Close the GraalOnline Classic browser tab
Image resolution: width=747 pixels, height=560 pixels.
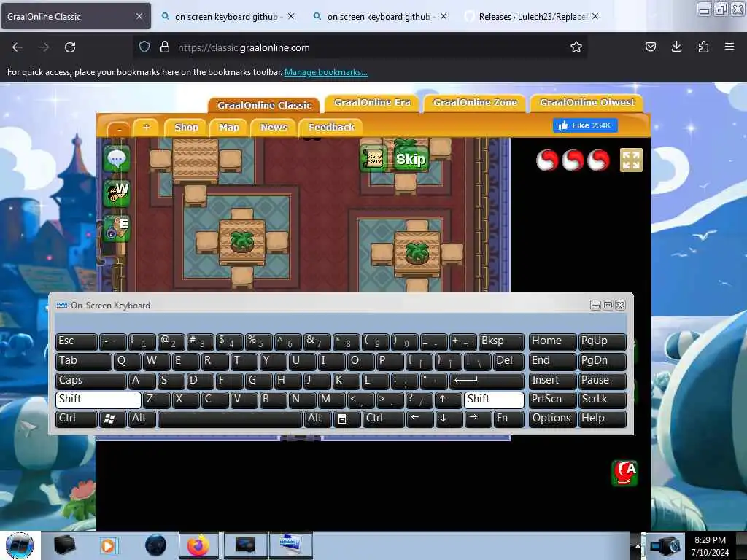tap(139, 16)
